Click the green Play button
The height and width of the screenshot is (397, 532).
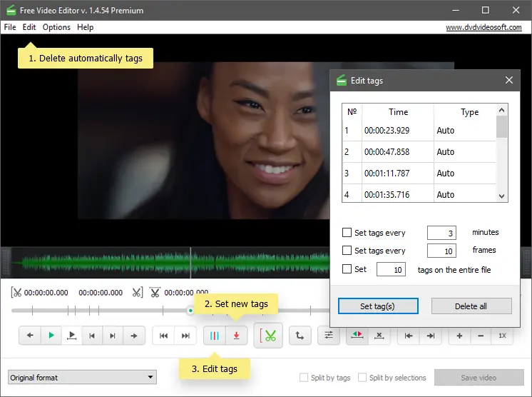pos(51,336)
